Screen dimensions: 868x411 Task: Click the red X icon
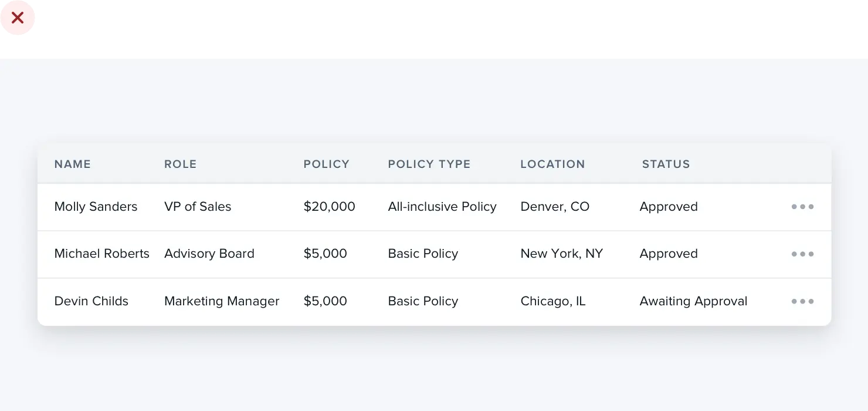(18, 18)
